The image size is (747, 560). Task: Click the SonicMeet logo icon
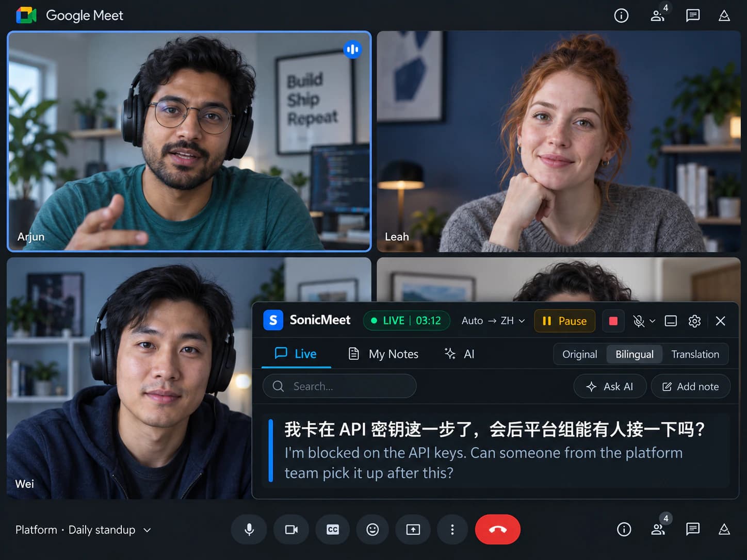(x=273, y=320)
